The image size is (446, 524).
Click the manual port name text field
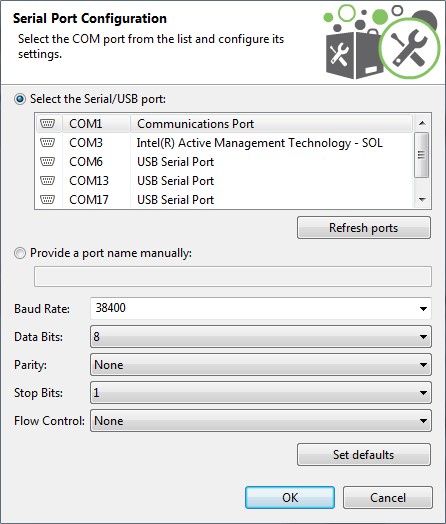click(x=233, y=276)
